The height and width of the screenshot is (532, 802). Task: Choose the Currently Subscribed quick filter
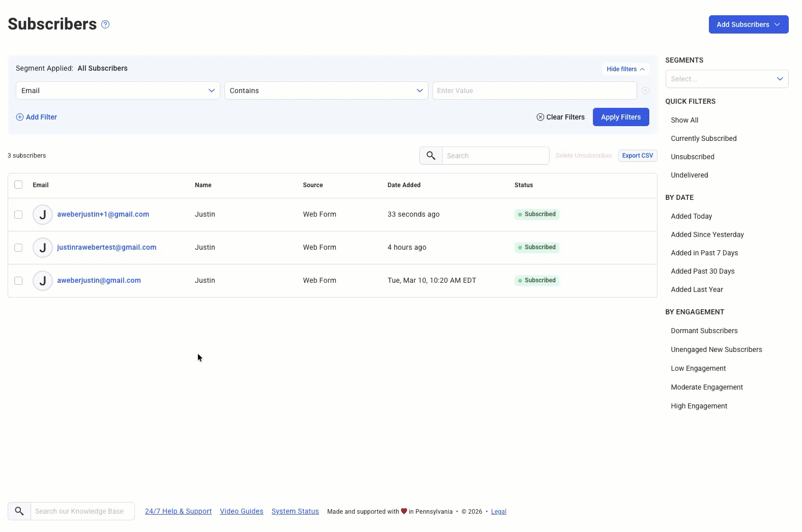pos(703,138)
